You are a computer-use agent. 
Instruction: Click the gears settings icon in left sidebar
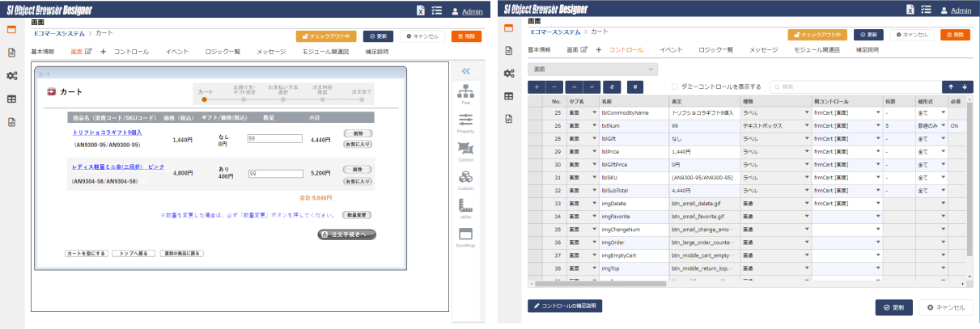click(x=12, y=76)
